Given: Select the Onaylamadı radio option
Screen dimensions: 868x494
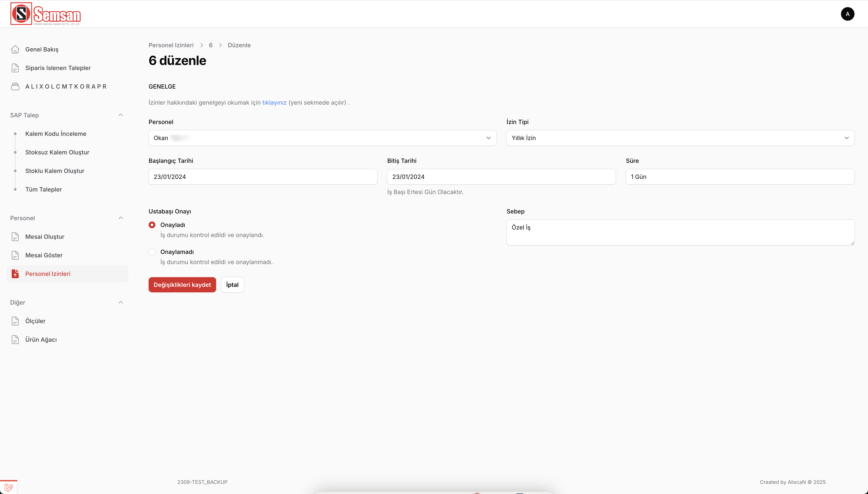Looking at the screenshot, I should click(152, 252).
